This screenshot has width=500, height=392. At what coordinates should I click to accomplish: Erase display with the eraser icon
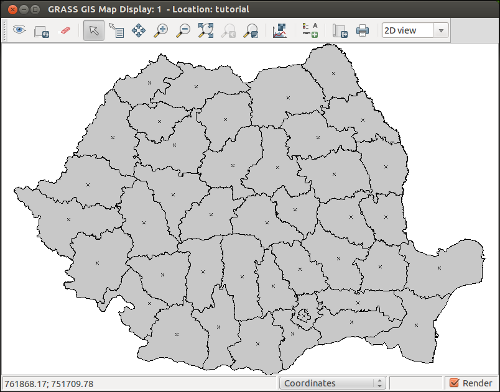(x=65, y=31)
